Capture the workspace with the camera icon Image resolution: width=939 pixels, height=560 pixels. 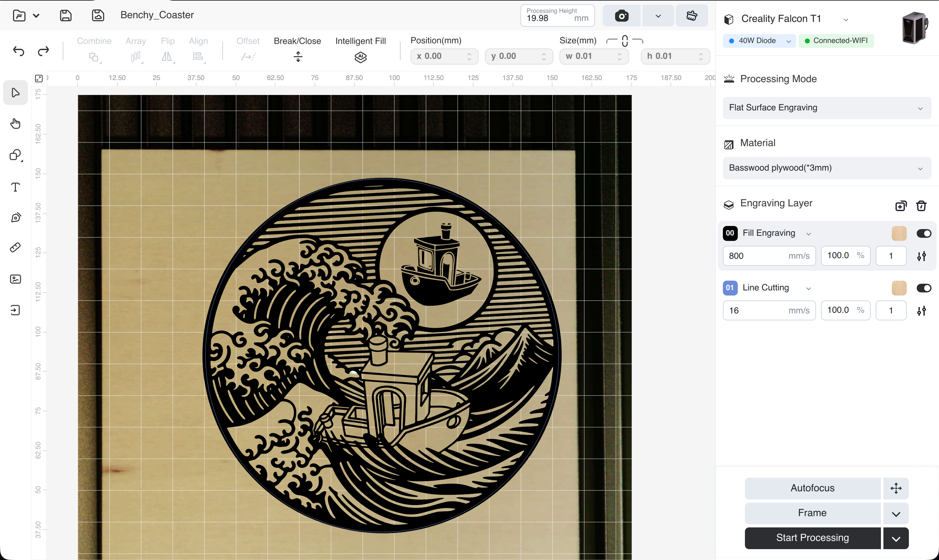tap(622, 16)
